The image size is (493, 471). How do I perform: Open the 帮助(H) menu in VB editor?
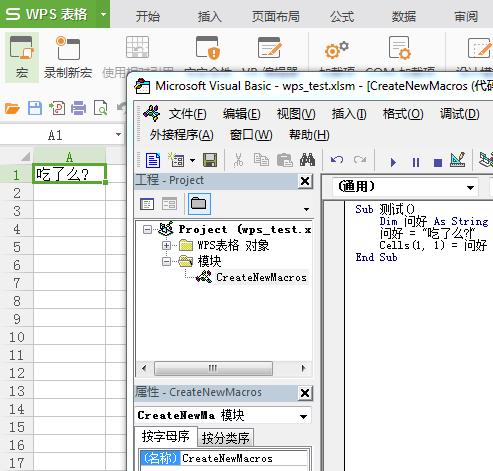click(309, 135)
